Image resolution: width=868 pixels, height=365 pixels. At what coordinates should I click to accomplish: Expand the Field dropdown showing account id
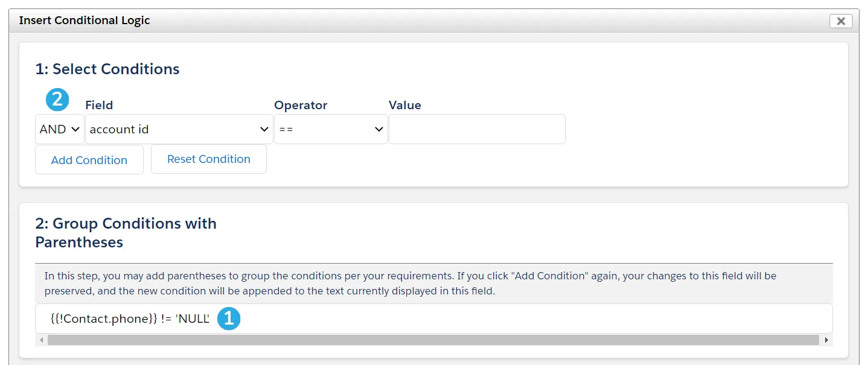coord(179,129)
